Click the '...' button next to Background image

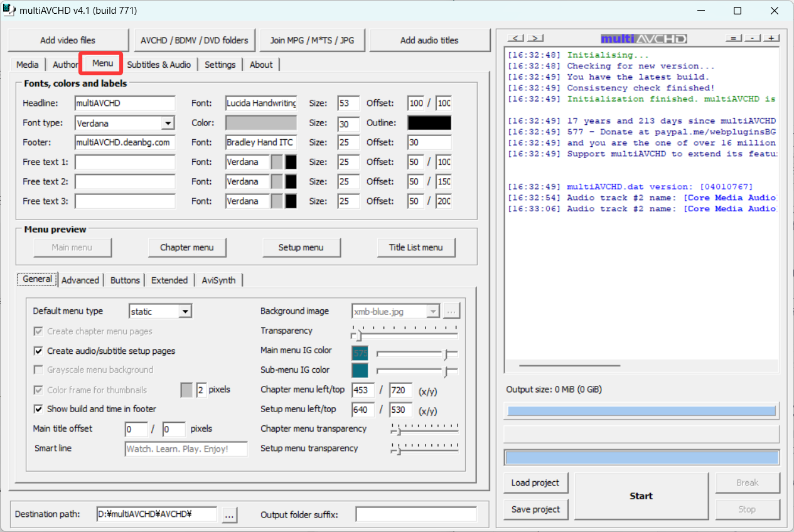click(x=452, y=311)
